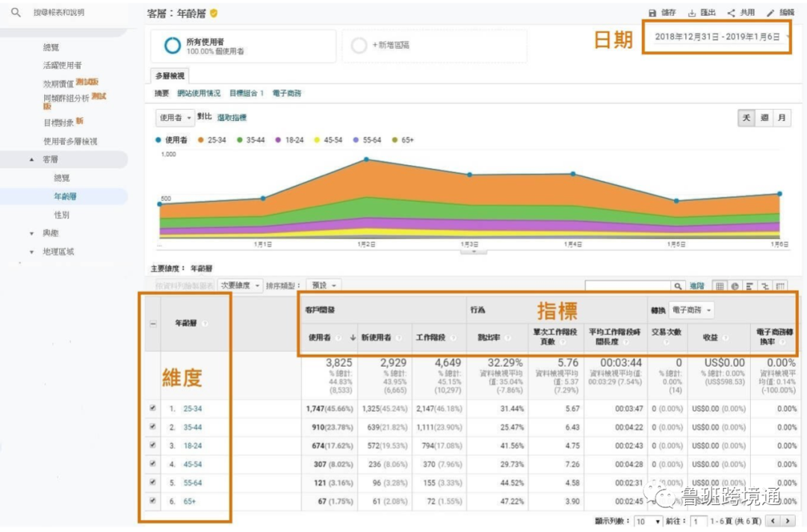Select 網站使用情況 sub-tab
The height and width of the screenshot is (532, 807).
(x=199, y=93)
